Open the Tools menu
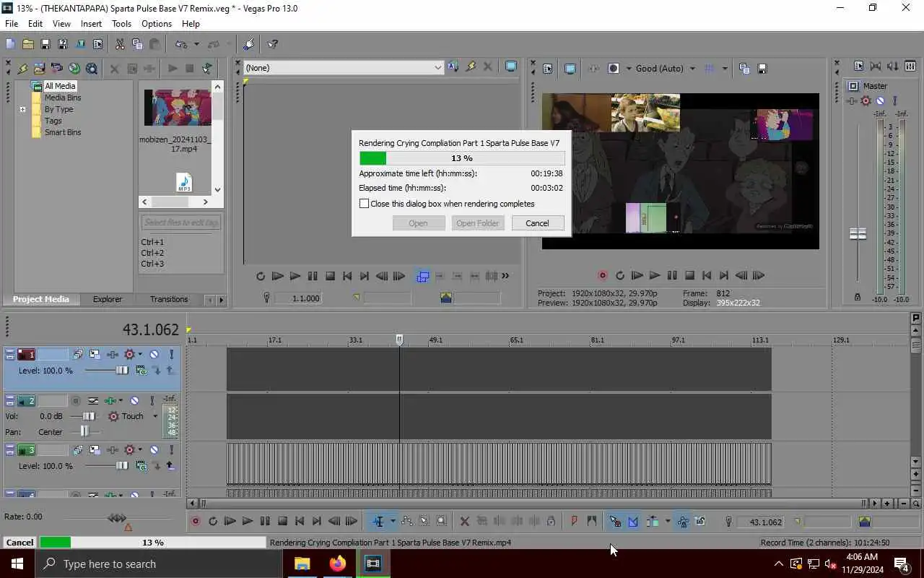 coord(121,24)
